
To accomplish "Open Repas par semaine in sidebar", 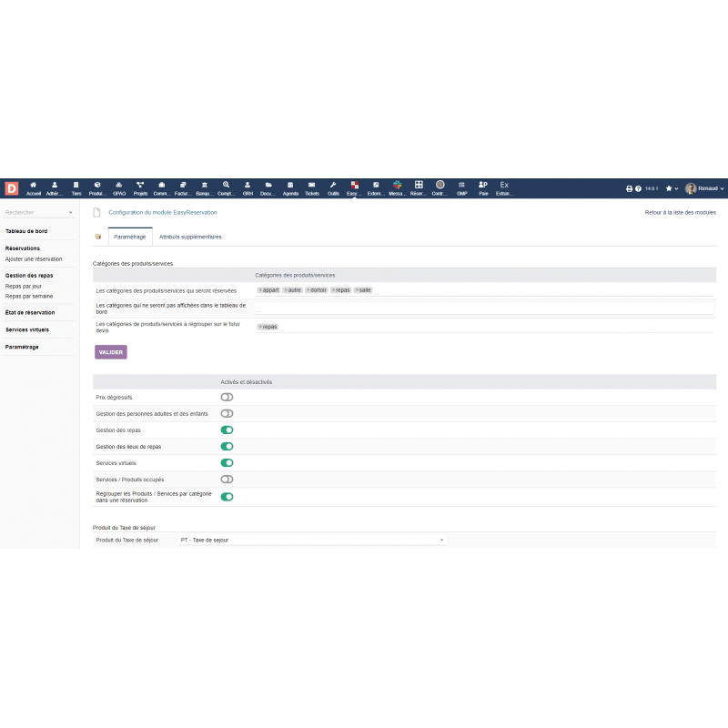I will (x=29, y=296).
